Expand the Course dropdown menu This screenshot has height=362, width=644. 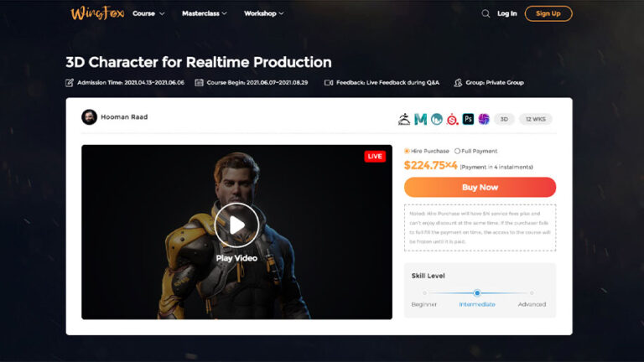click(x=148, y=13)
